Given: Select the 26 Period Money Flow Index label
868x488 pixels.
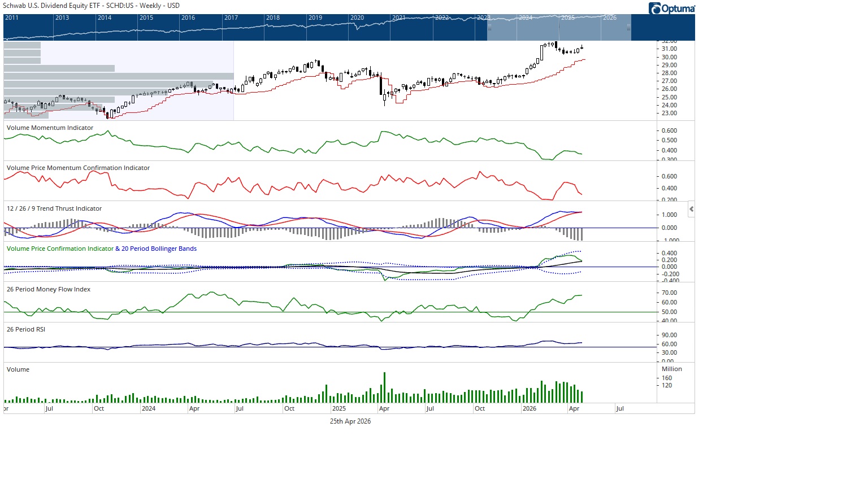Looking at the screenshot, I should coord(49,289).
